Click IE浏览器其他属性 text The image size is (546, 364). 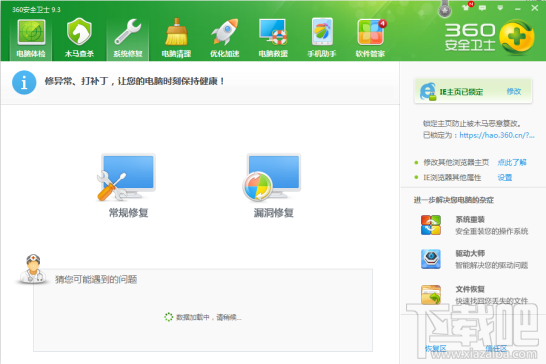pyautogui.click(x=452, y=178)
